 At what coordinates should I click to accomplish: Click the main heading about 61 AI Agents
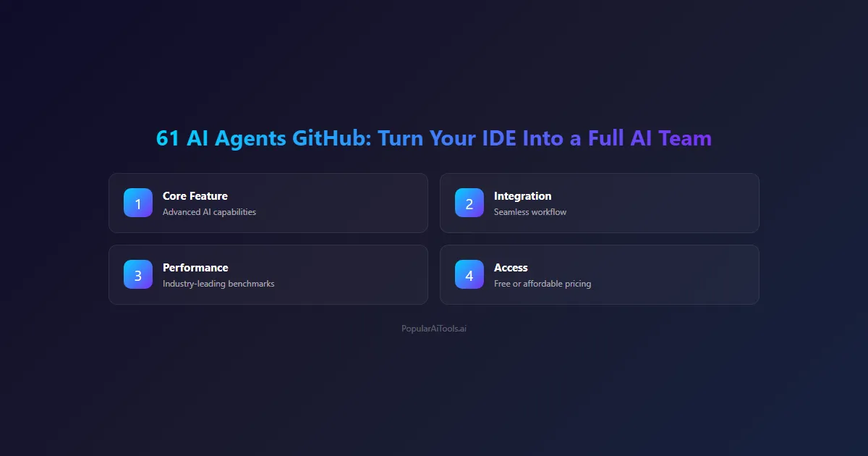434,138
